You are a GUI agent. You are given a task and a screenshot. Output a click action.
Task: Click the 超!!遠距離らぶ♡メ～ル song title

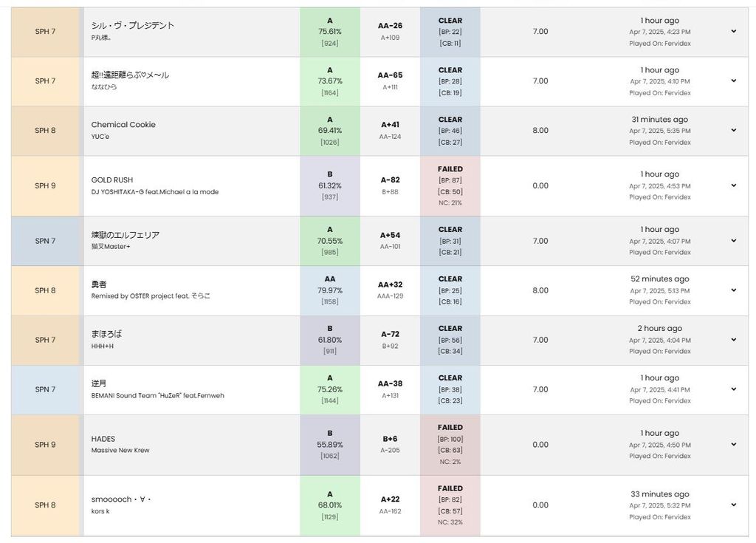click(130, 75)
